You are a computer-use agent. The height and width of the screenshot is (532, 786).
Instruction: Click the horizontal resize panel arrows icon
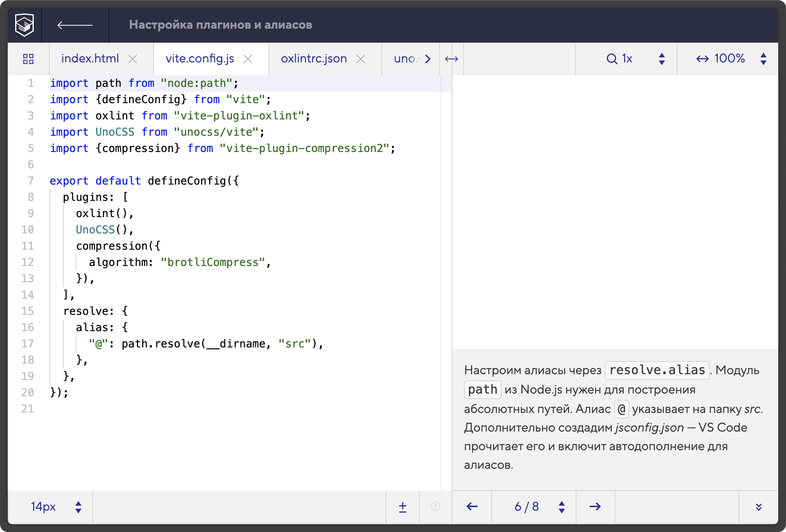[452, 59]
